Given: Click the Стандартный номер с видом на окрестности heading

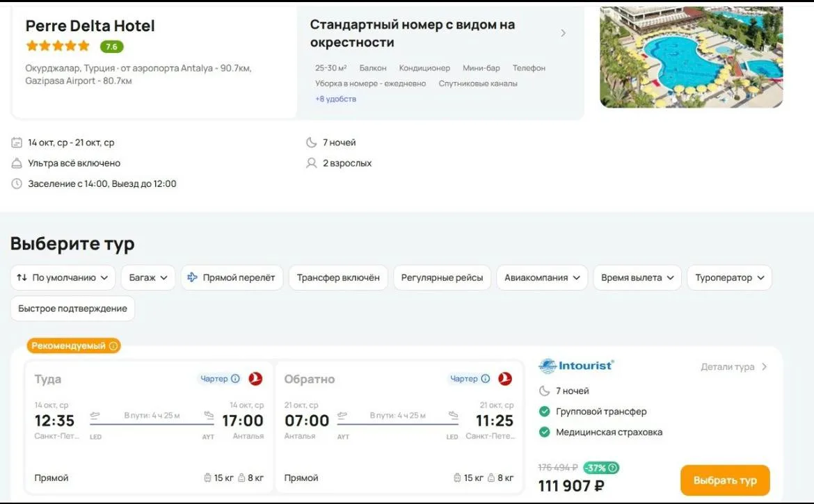Looking at the screenshot, I should pyautogui.click(x=412, y=33).
